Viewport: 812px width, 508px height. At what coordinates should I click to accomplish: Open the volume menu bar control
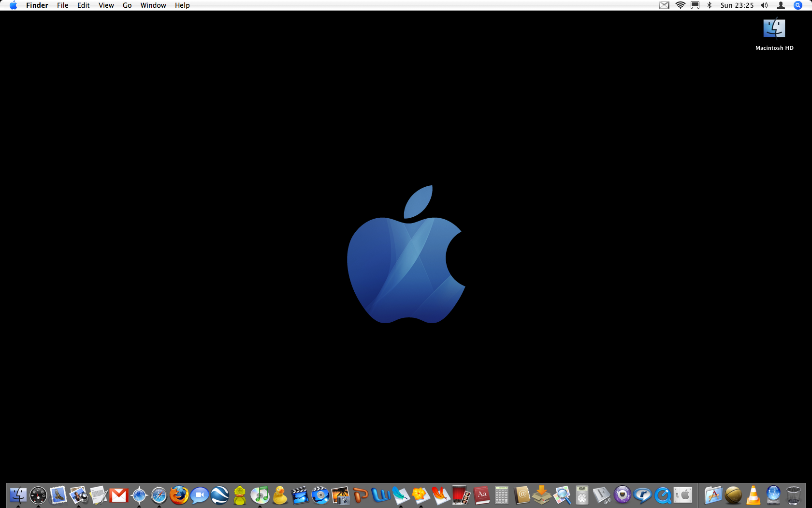(764, 5)
